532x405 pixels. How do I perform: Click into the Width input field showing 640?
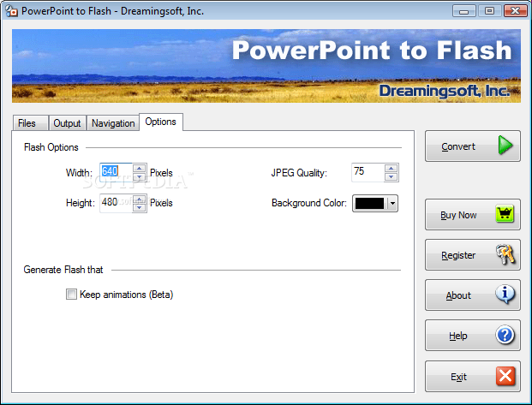[116, 172]
